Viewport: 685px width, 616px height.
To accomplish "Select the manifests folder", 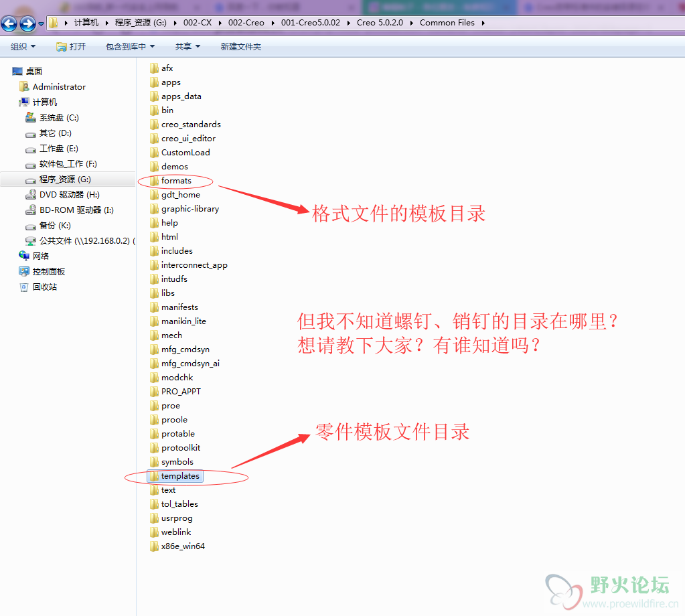I will click(x=174, y=307).
